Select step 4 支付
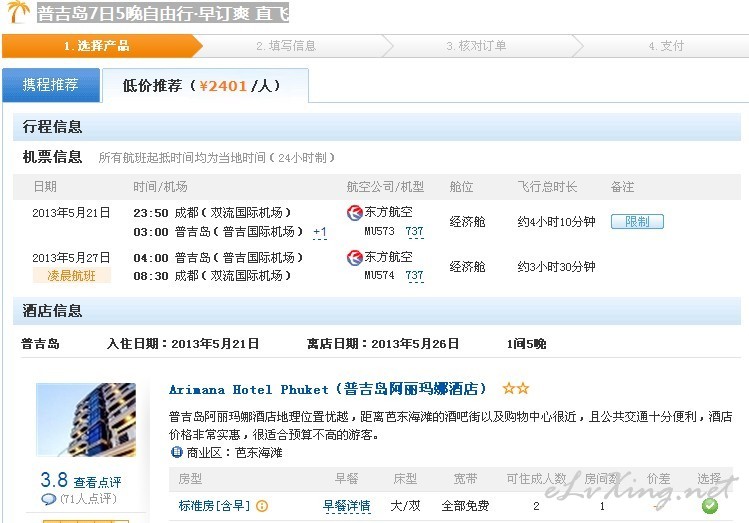 click(x=666, y=46)
